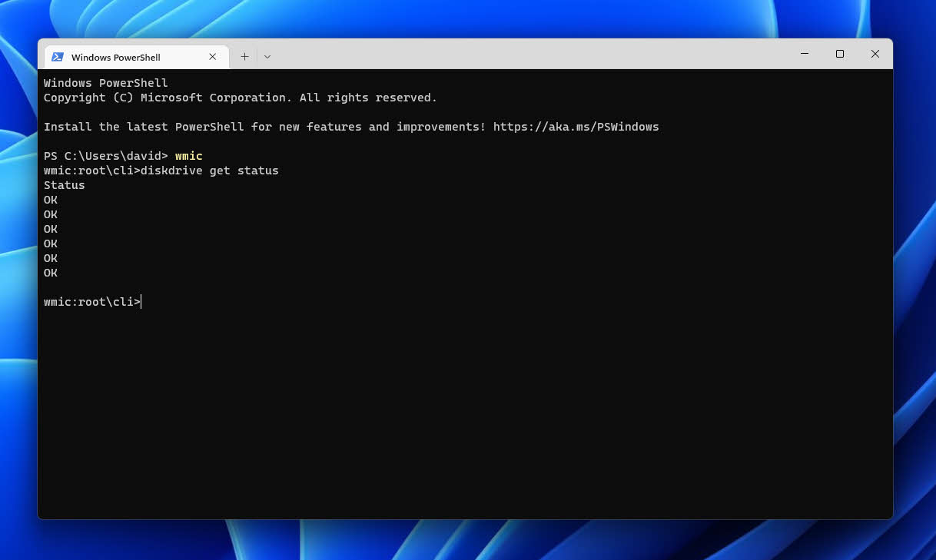Click the Copyright (C) Microsoft Corporation line
Image resolution: width=936 pixels, height=560 pixels.
pos(241,98)
